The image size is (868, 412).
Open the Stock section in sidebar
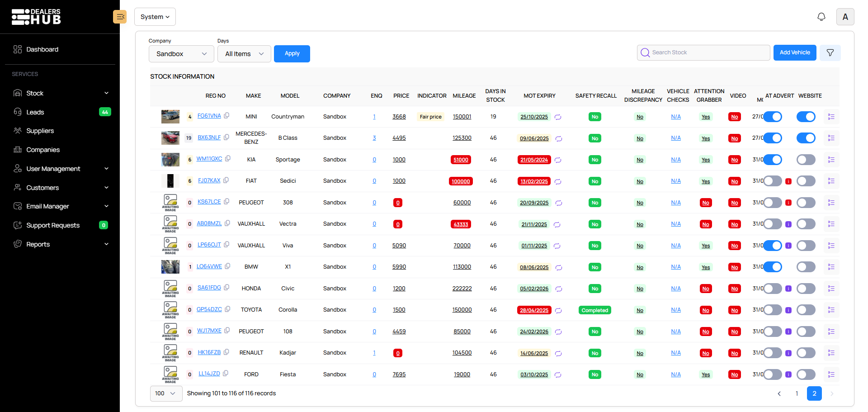35,93
